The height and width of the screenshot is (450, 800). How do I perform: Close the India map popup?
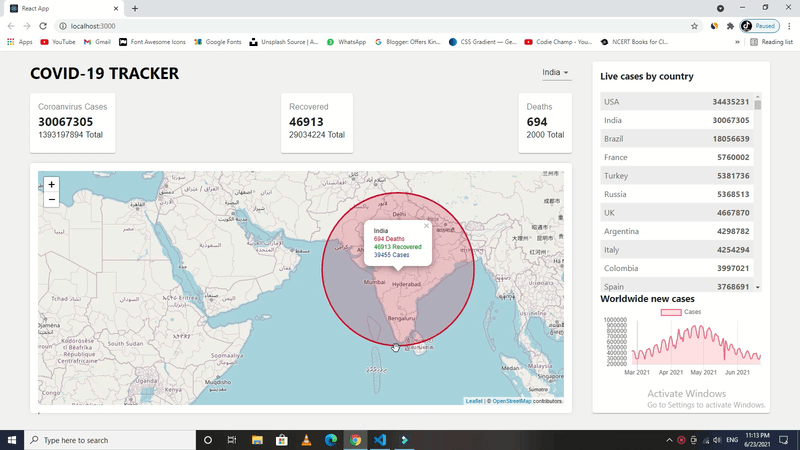[x=425, y=226]
